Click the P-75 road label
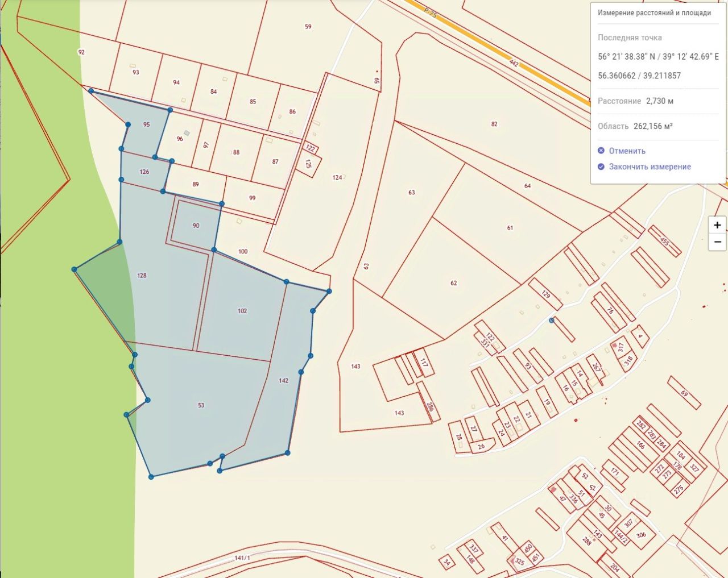This screenshot has height=578, width=728. [431, 13]
